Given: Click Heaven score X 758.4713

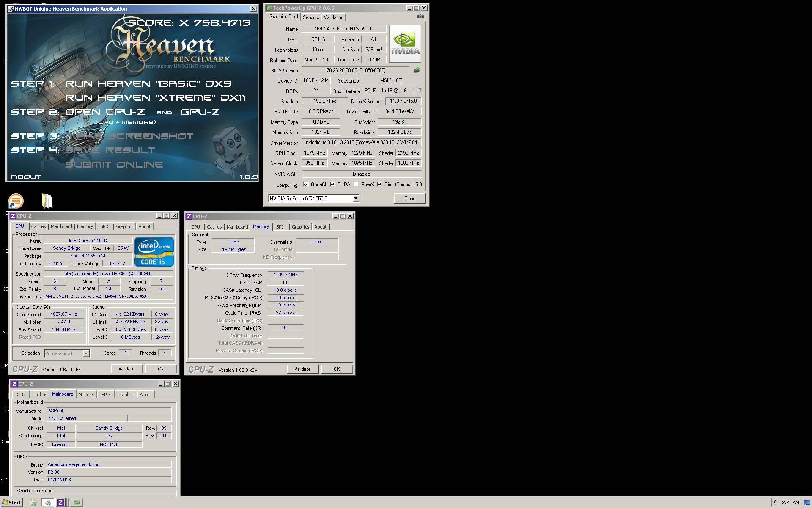Looking at the screenshot, I should pos(189,23).
